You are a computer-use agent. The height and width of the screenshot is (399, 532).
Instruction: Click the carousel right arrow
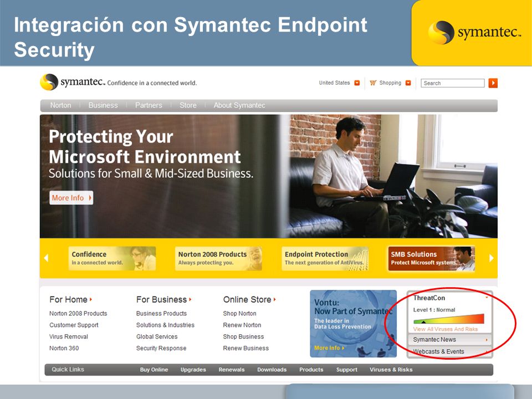(492, 258)
